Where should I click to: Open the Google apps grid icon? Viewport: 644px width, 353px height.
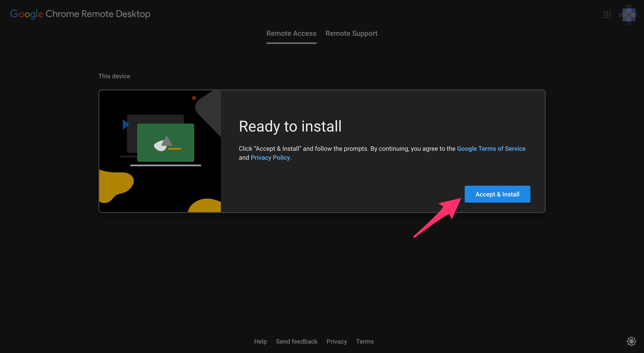[607, 15]
